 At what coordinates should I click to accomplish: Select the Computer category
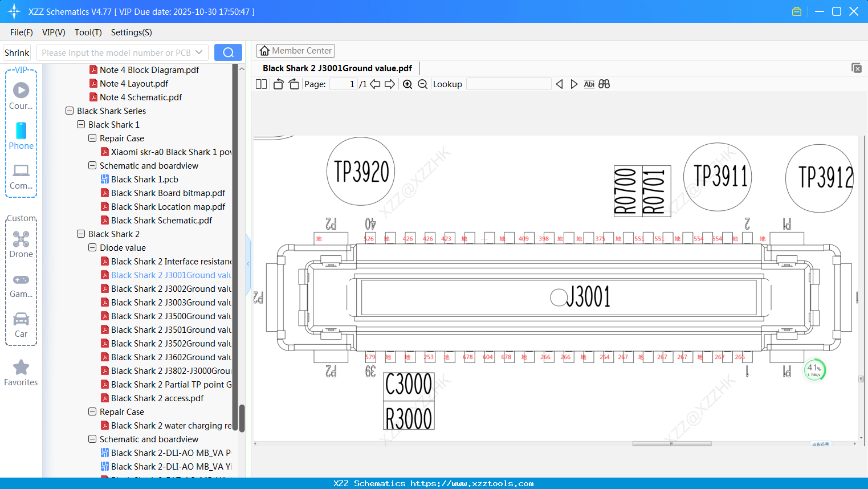[x=21, y=176]
